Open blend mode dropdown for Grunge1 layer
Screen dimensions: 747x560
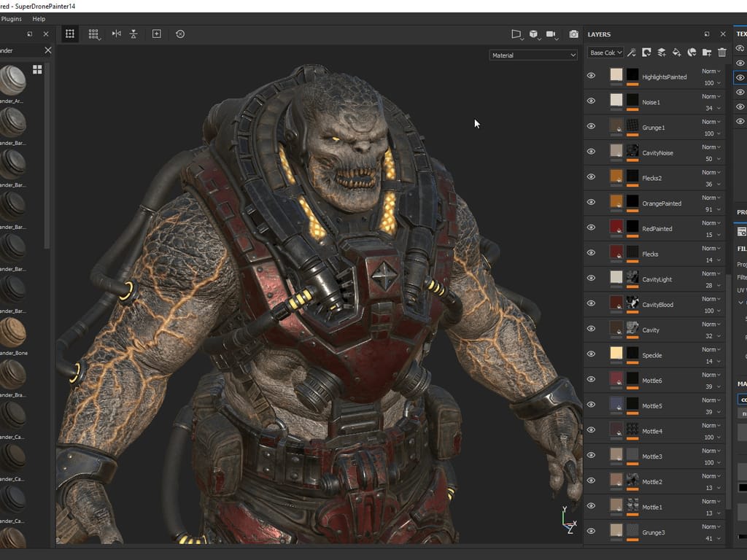point(711,122)
